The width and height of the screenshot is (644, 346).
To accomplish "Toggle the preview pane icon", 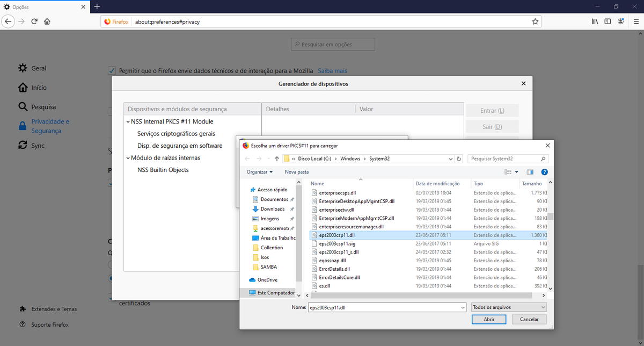I will (x=530, y=172).
